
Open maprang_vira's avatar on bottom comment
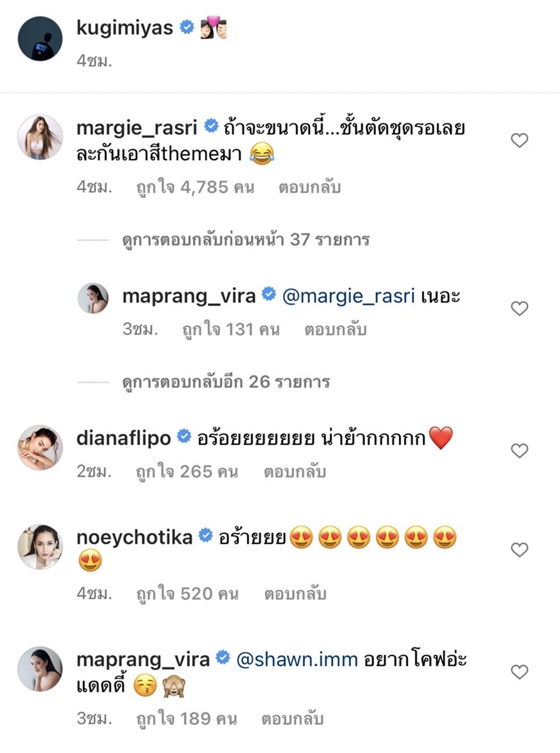[40, 669]
